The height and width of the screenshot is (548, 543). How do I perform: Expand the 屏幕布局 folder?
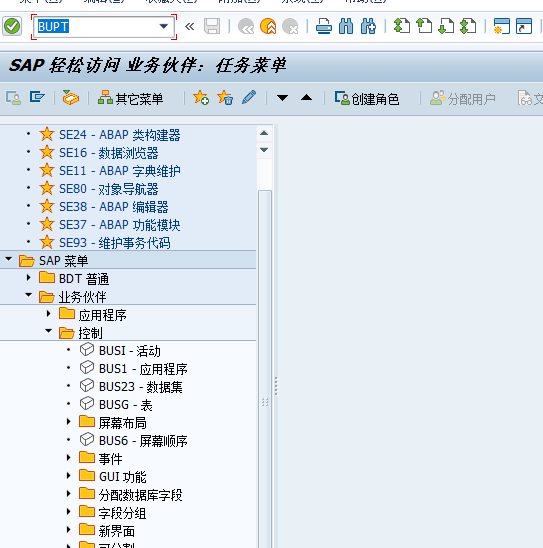(68, 422)
